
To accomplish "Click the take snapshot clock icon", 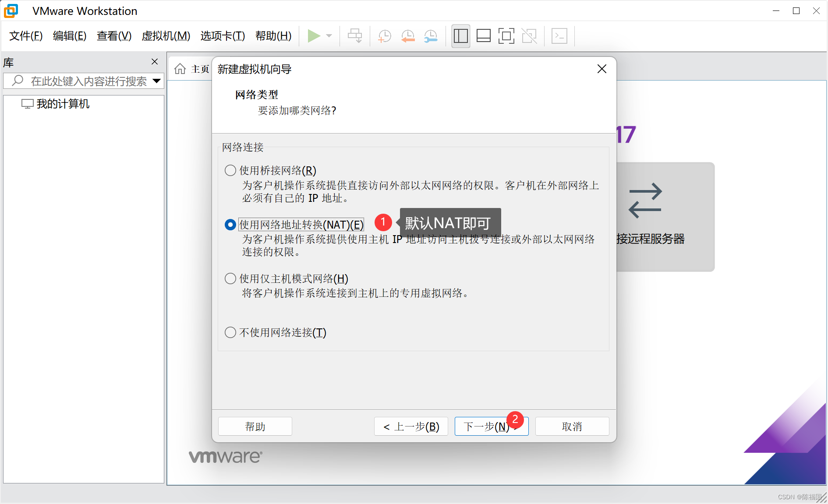I will click(385, 36).
